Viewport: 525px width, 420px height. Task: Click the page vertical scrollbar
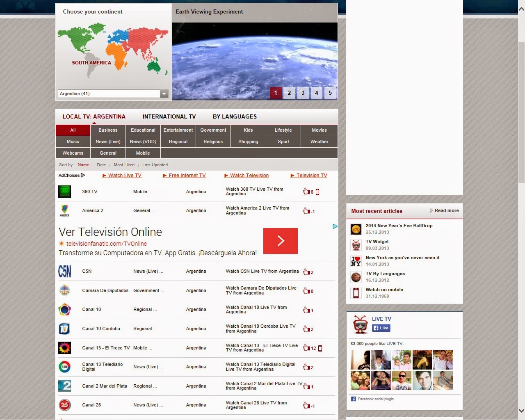521,113
